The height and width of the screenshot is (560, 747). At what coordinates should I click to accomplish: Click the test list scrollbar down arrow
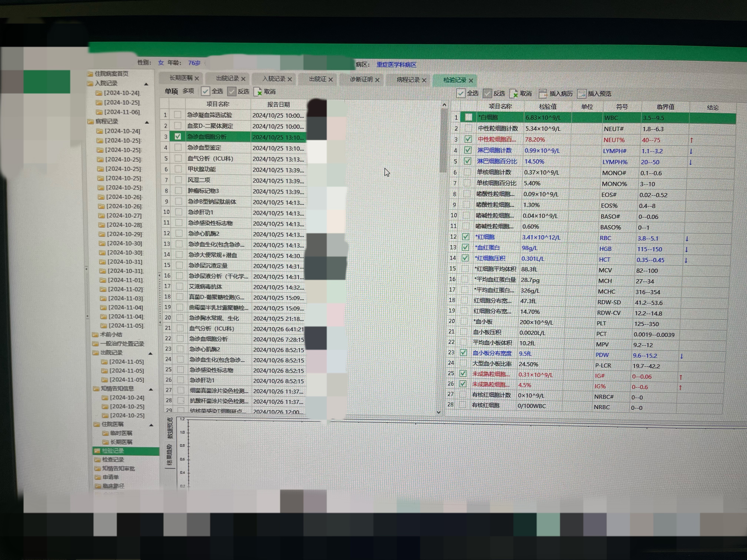(438, 412)
